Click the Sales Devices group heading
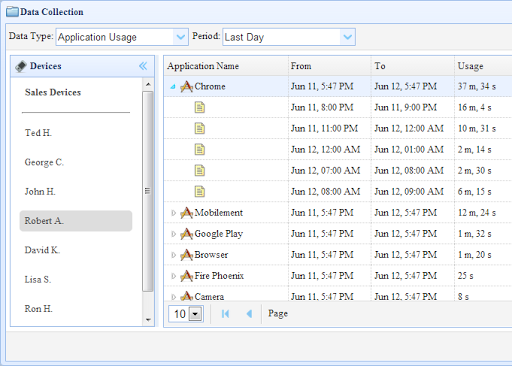 53,92
